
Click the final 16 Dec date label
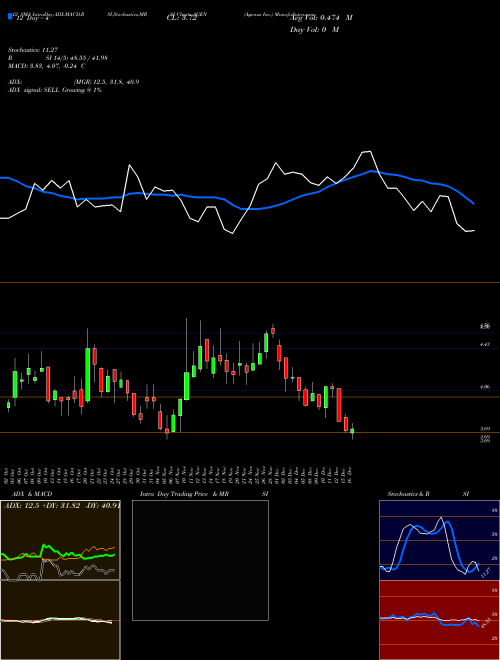tap(351, 475)
